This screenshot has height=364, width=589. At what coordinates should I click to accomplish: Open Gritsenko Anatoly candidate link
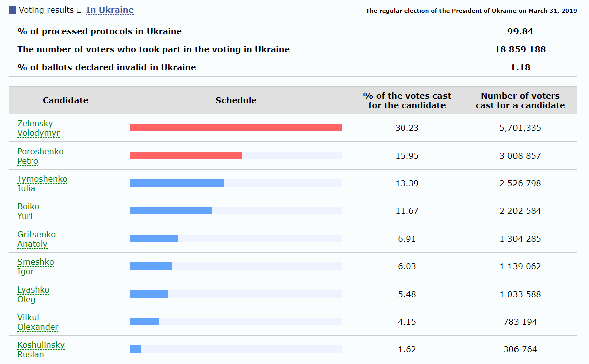click(36, 239)
